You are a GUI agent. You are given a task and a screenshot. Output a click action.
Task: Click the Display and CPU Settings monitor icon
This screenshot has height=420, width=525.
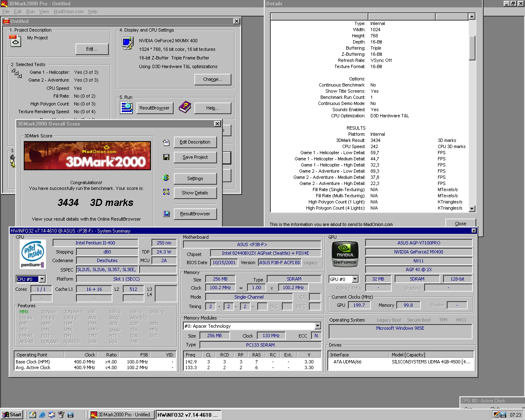coord(128,43)
